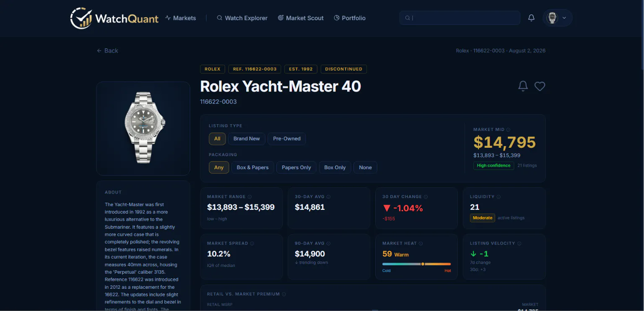The image size is (644, 311).
Task: Click the search input field
Action: click(x=460, y=18)
